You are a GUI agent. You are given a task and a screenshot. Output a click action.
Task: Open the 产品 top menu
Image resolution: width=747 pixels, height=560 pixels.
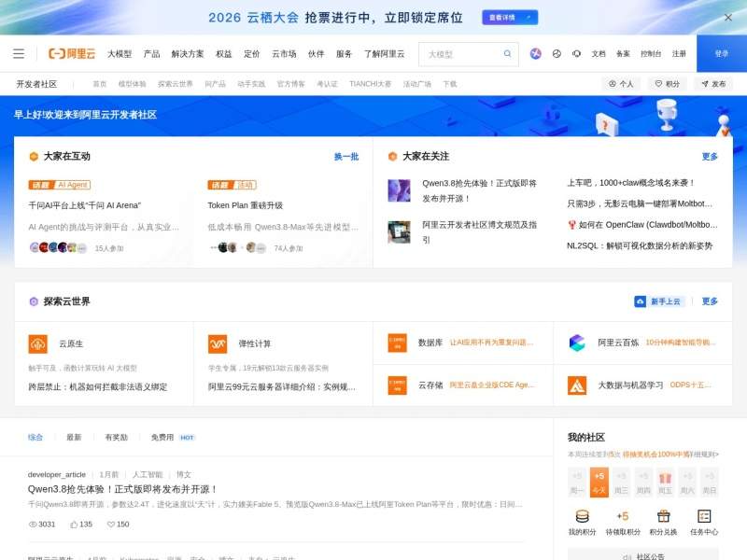(x=151, y=54)
